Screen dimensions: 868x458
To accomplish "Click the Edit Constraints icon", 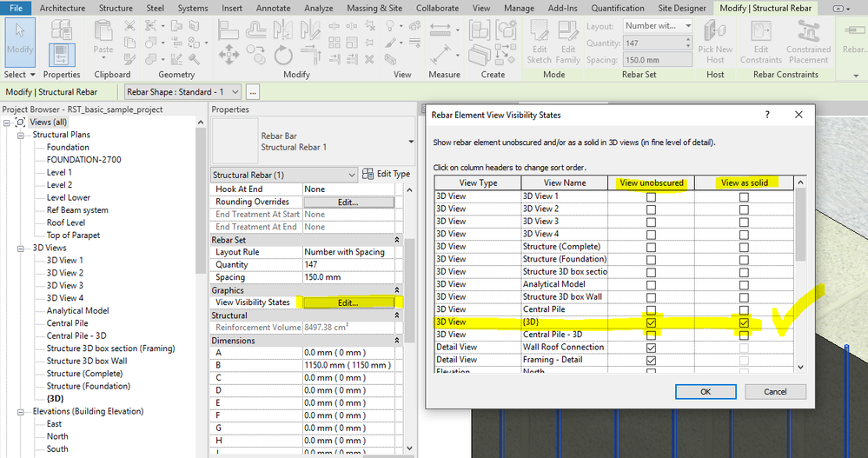I will (761, 42).
